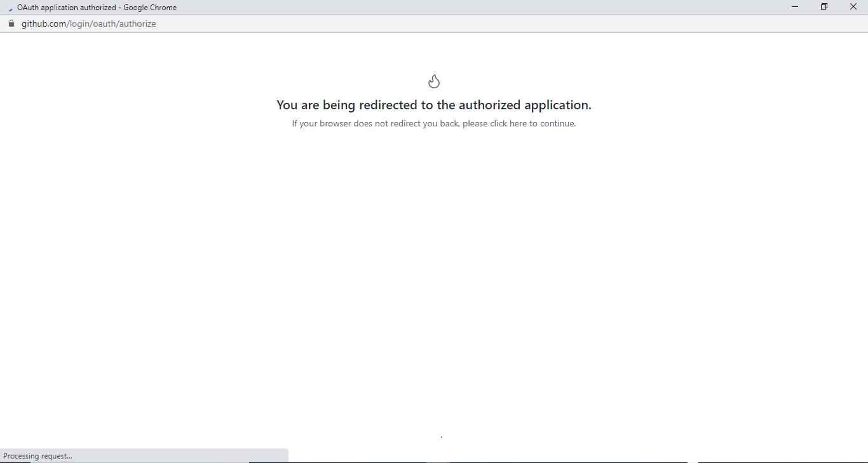Click the status bar progress strip

pyautogui.click(x=144, y=455)
